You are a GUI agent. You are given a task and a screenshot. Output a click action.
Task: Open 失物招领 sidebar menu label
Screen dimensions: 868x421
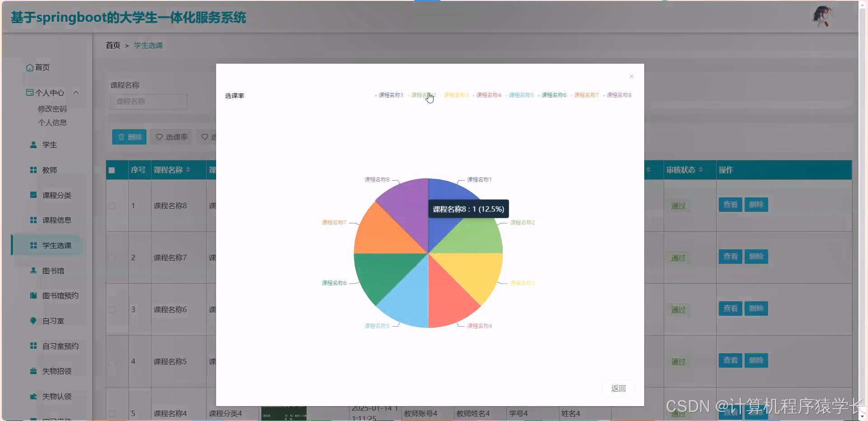point(57,371)
